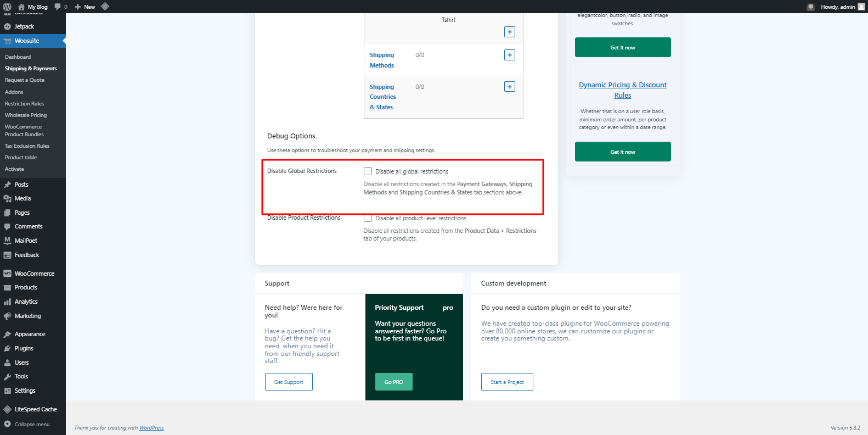Screen dimensions: 868x435
Task: Click the Tshirt cell text
Action: tap(449, 20)
